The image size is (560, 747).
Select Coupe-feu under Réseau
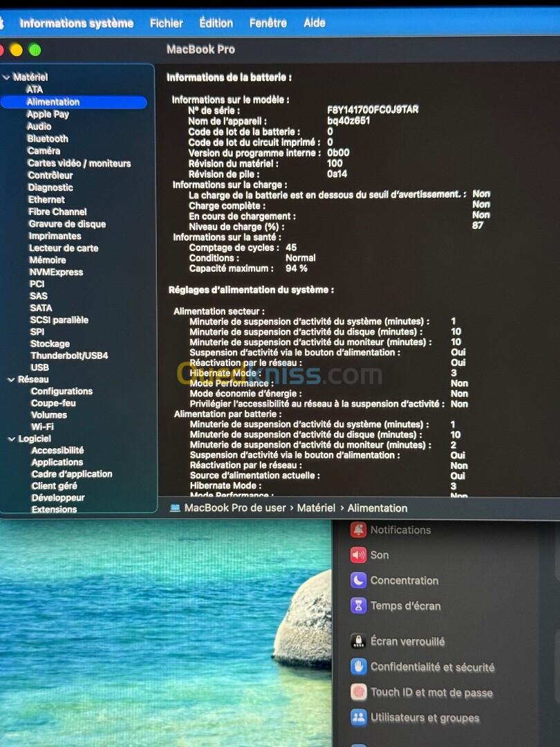click(x=53, y=403)
